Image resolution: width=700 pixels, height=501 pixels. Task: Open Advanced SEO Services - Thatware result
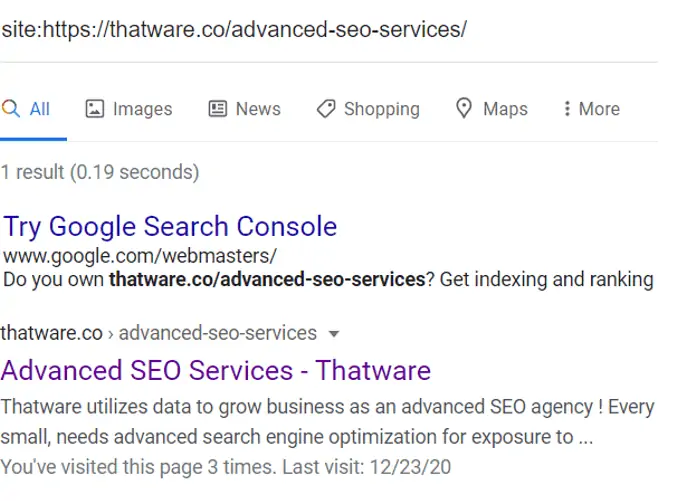[x=216, y=371]
